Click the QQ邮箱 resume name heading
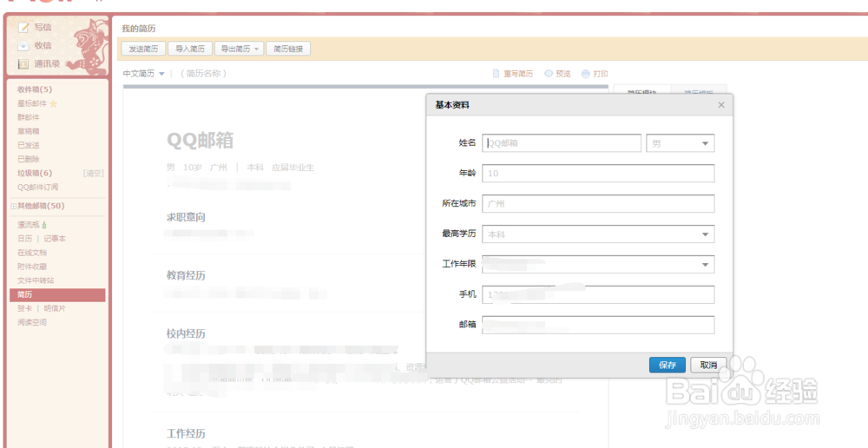 point(201,141)
